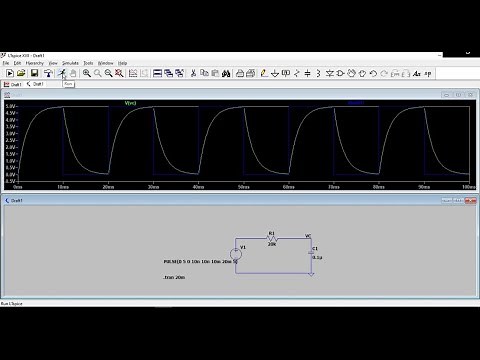Open the Hierarchy menu
The width and height of the screenshot is (480, 360).
pos(35,63)
